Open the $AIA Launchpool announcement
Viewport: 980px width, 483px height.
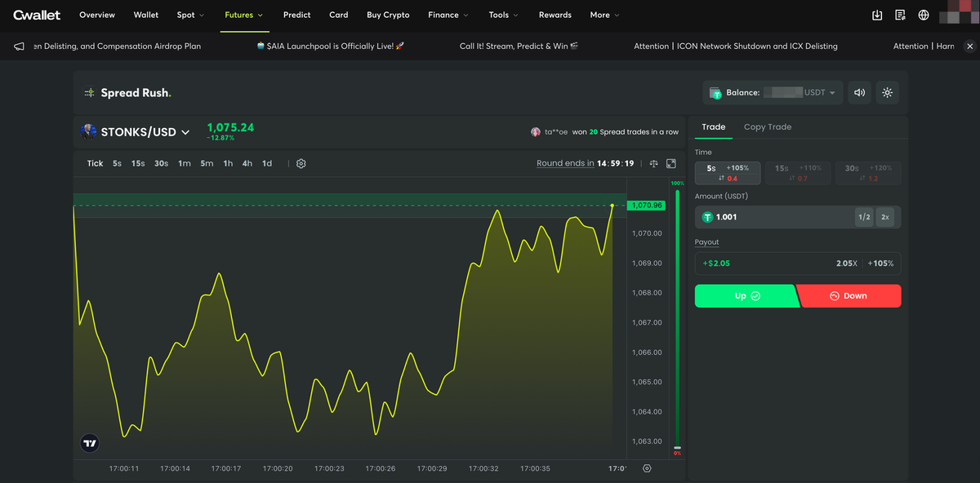click(x=330, y=47)
